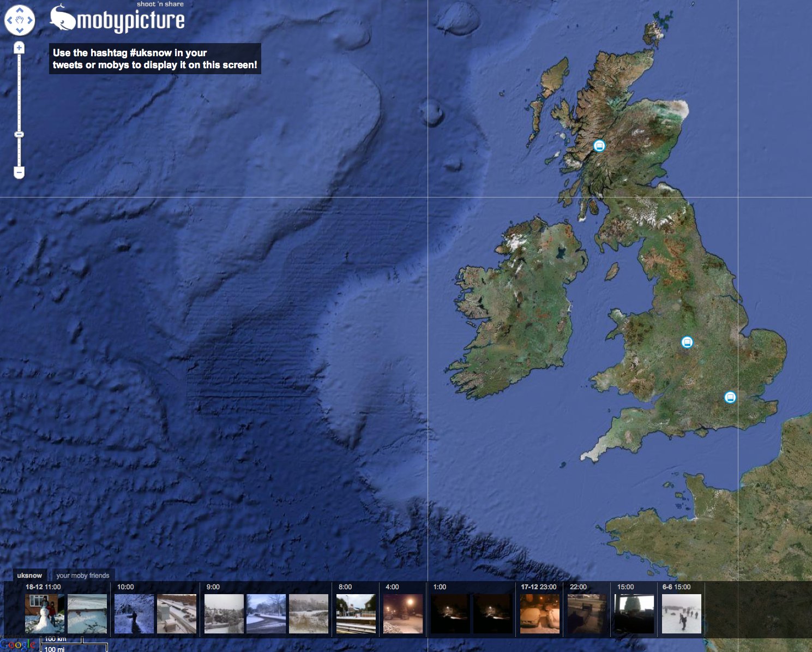Switch to the uksnow tab
812x652 pixels.
pyautogui.click(x=29, y=576)
